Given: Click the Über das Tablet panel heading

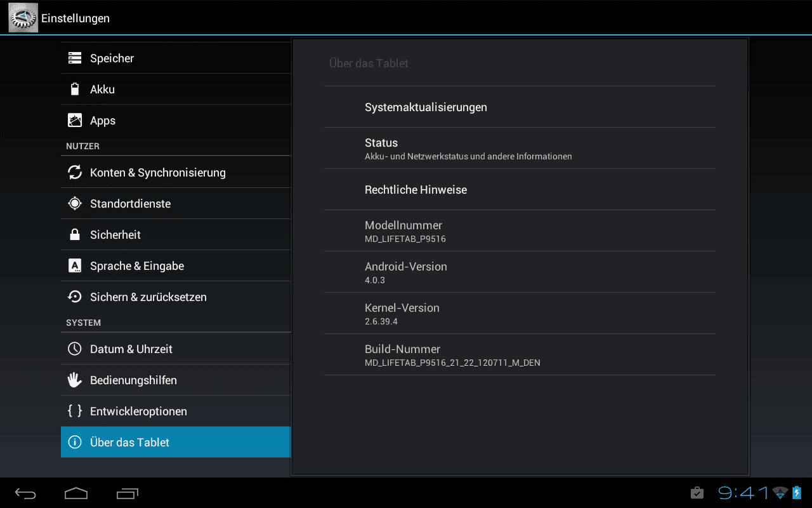Looking at the screenshot, I should [369, 63].
